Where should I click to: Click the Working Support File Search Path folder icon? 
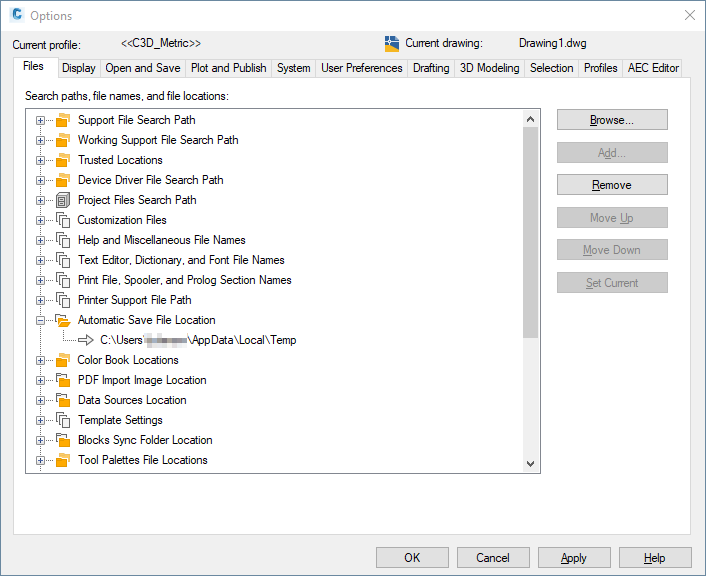click(63, 140)
